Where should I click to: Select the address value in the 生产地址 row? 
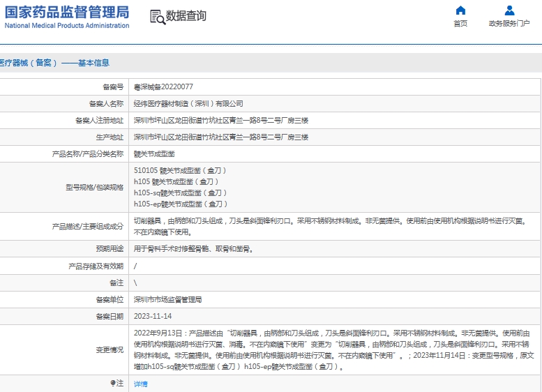point(221,137)
